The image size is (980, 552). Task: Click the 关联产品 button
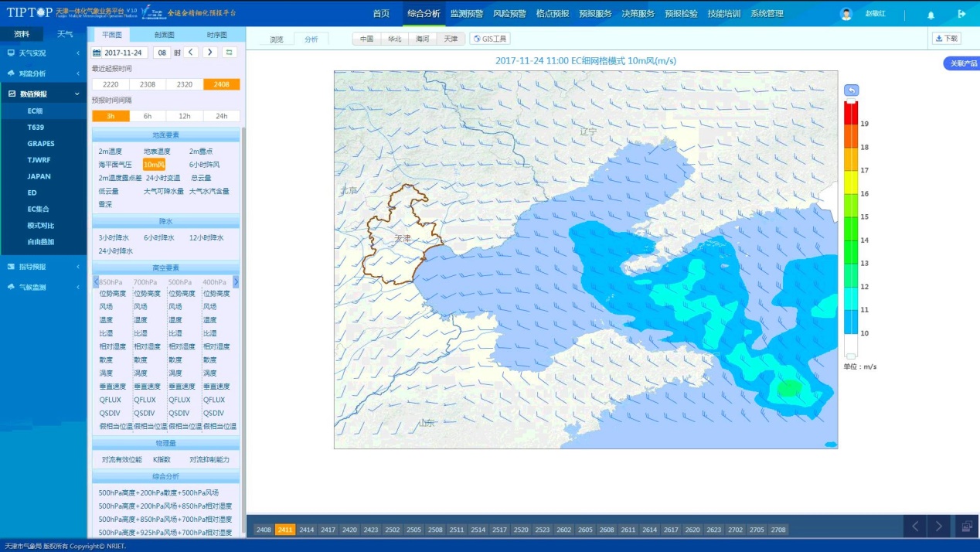[x=962, y=63]
